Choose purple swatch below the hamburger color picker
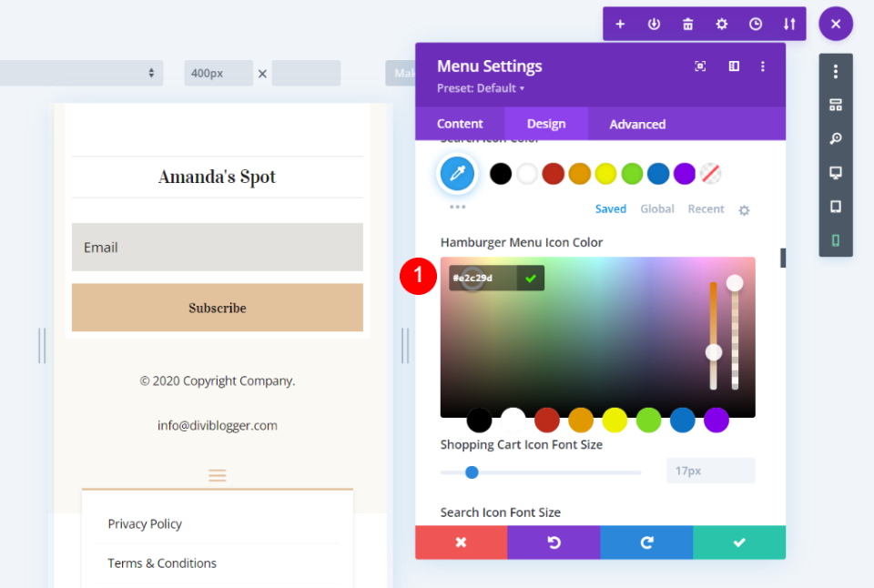874x588 pixels. point(716,421)
